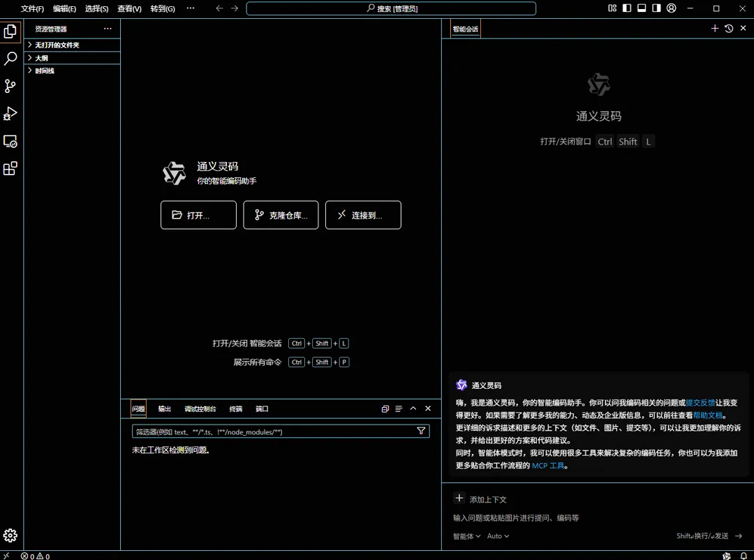Expand the 时间线 timeline section
The height and width of the screenshot is (560, 754).
click(72, 71)
